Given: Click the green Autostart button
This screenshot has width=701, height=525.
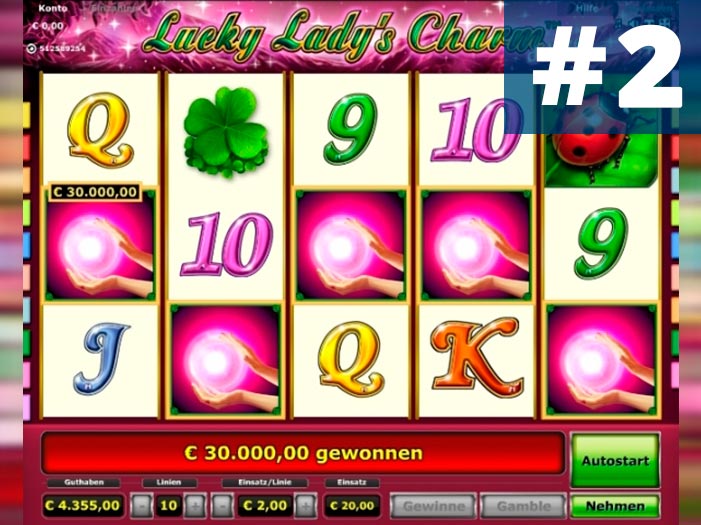Looking at the screenshot, I should [615, 461].
